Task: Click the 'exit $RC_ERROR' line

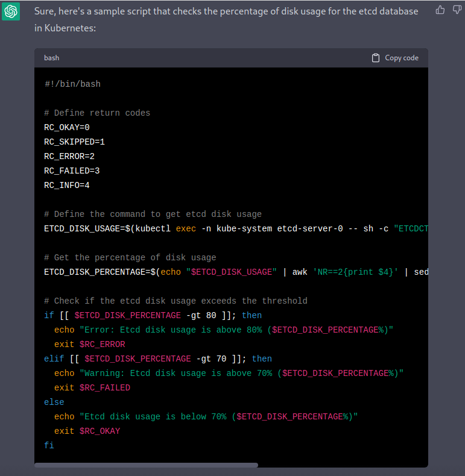Action: 90,344
